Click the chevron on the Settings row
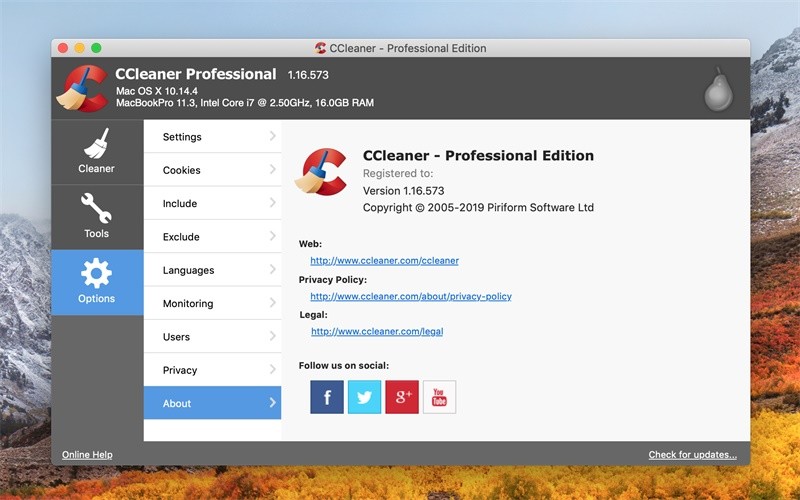The image size is (800, 500). click(272, 136)
